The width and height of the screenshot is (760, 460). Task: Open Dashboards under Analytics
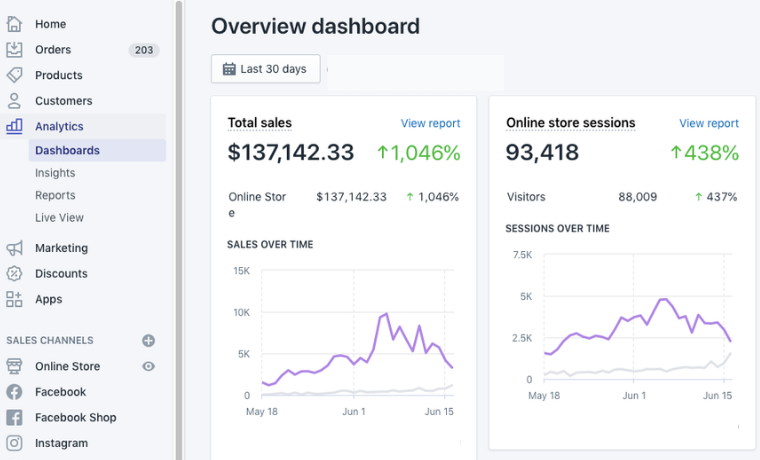67,151
